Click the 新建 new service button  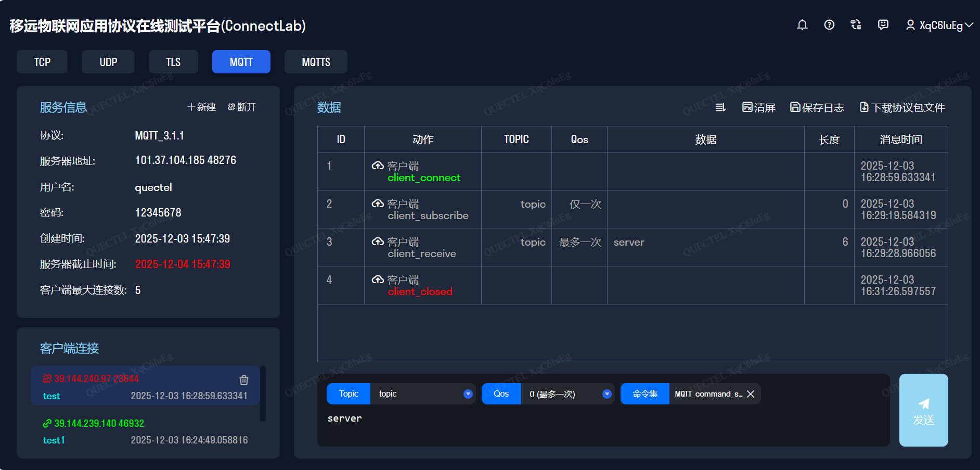[x=202, y=107]
